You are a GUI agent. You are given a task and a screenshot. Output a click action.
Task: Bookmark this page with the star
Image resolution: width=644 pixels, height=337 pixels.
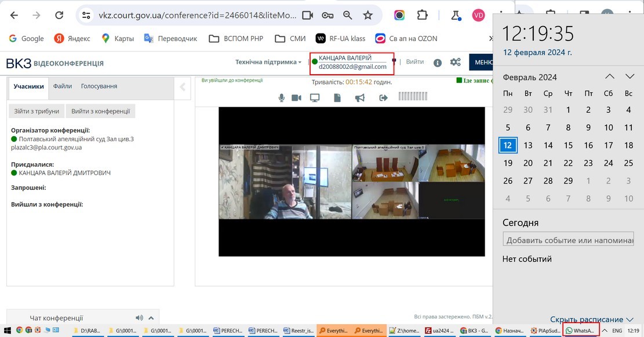click(x=368, y=15)
